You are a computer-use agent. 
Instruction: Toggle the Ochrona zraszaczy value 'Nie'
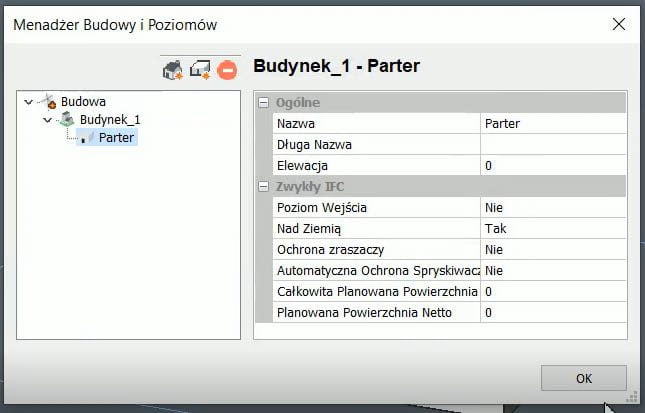pyautogui.click(x=552, y=249)
